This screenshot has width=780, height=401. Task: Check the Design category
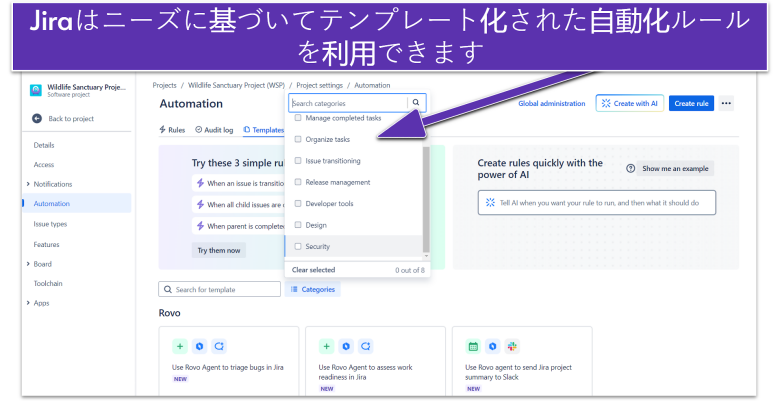click(298, 225)
